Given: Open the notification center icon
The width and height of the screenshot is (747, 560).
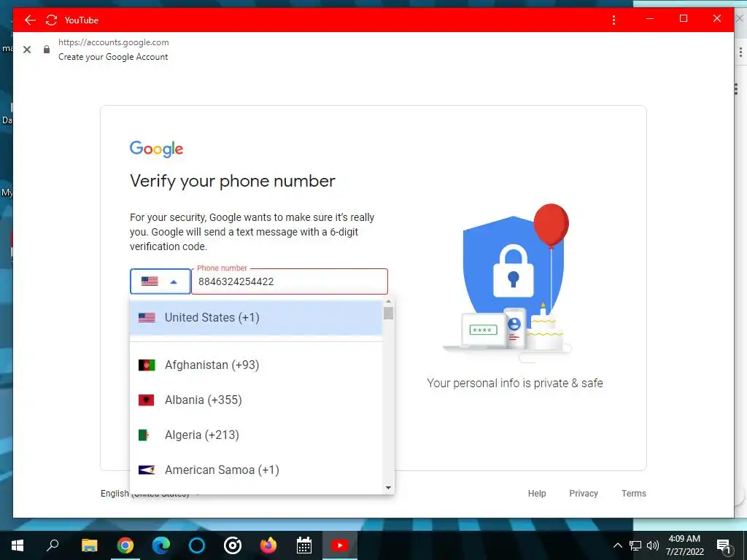Looking at the screenshot, I should point(724,545).
